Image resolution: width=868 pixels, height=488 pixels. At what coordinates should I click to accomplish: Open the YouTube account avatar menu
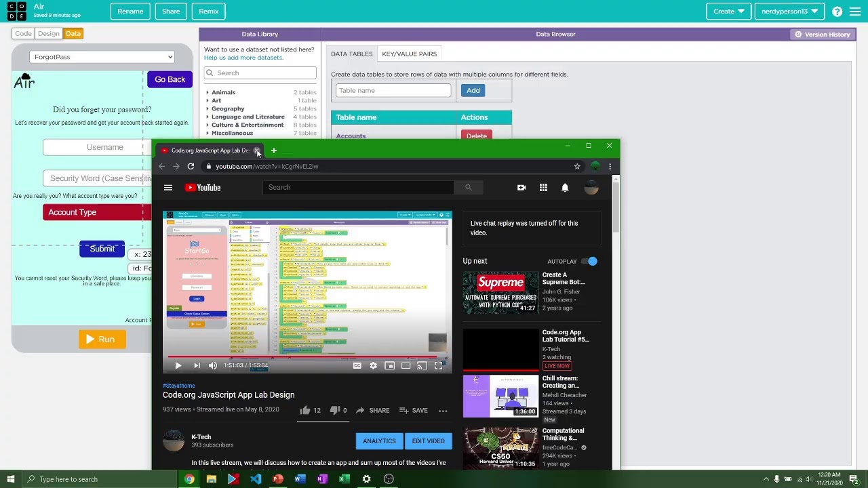point(591,188)
